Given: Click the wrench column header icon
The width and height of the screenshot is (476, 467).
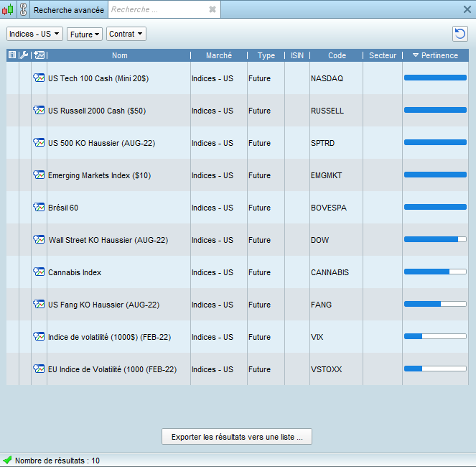Looking at the screenshot, I should click(x=24, y=55).
